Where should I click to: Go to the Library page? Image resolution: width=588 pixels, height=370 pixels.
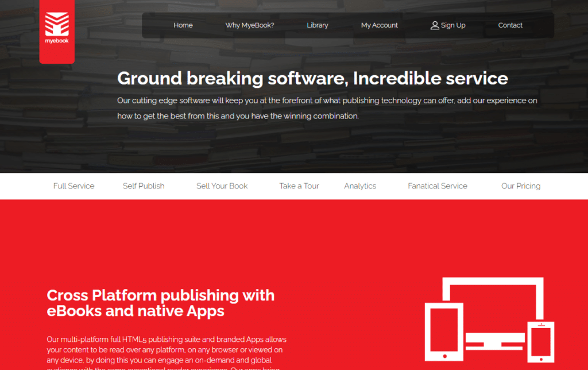(318, 25)
